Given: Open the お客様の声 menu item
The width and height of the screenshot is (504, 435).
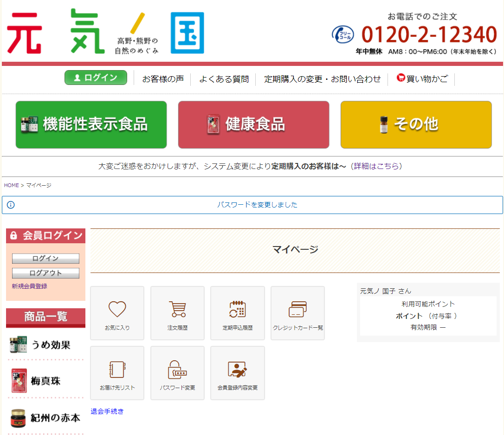Looking at the screenshot, I should point(162,78).
